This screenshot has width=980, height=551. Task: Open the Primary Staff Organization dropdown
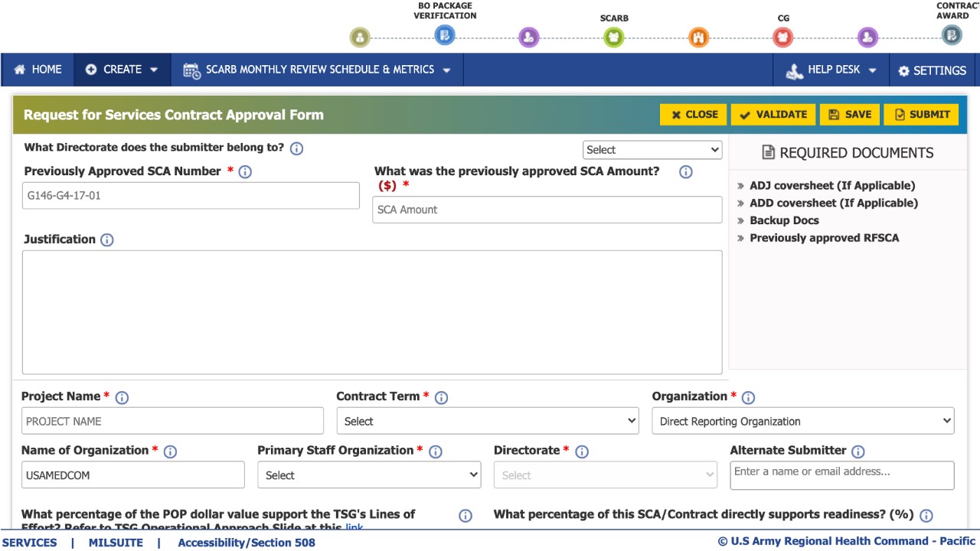click(x=369, y=475)
